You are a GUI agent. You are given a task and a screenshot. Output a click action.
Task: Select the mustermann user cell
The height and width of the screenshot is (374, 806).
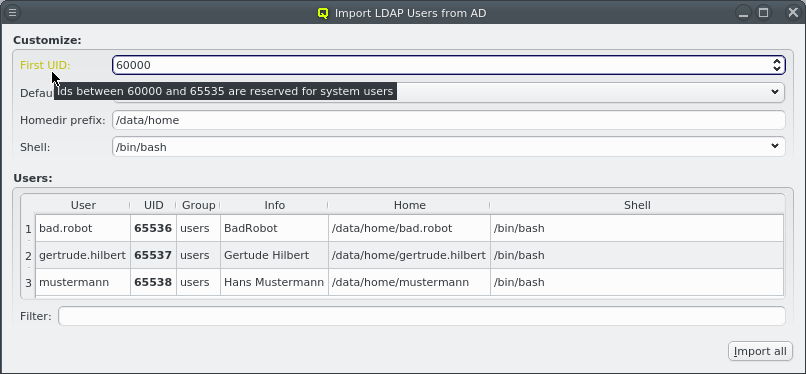tap(83, 282)
